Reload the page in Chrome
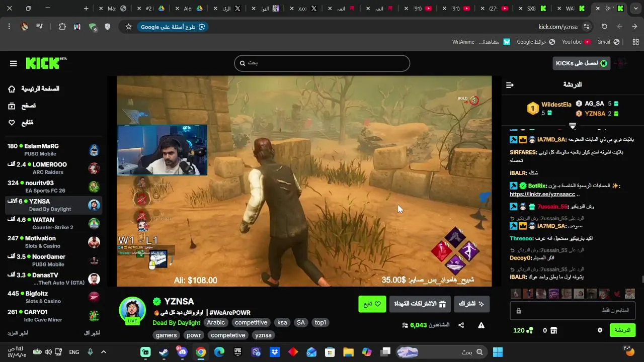 point(604,27)
